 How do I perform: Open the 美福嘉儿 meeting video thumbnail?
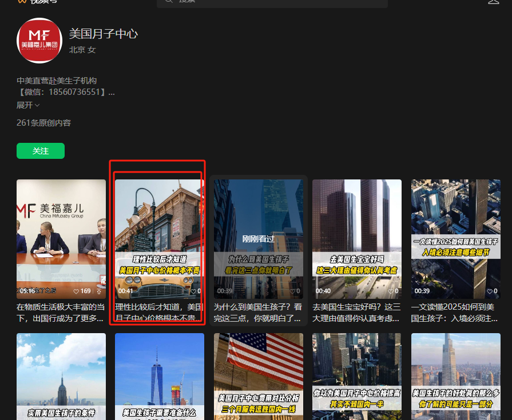(x=61, y=239)
